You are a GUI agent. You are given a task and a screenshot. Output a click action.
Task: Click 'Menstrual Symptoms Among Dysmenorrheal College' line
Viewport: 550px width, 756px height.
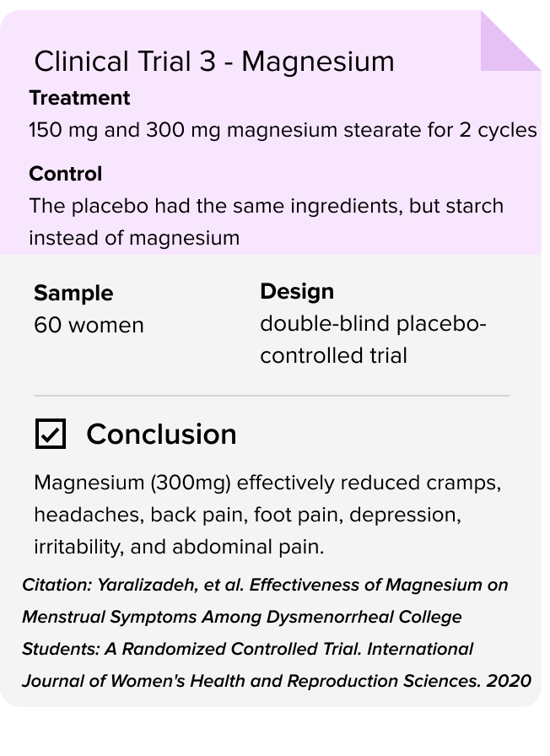click(242, 617)
